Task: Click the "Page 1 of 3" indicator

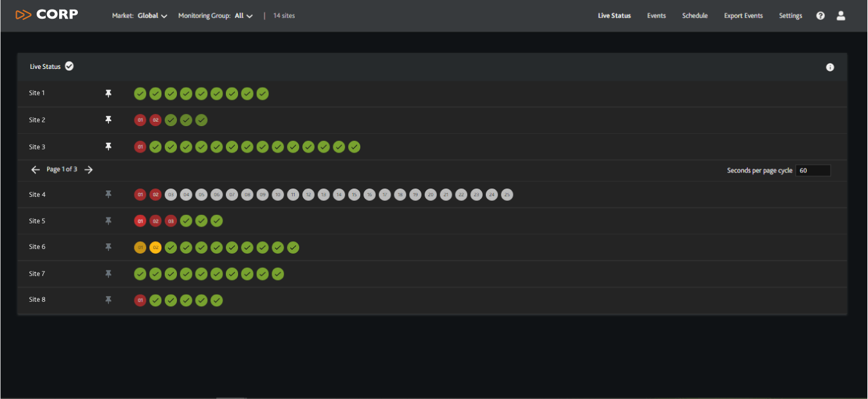Action: tap(62, 170)
